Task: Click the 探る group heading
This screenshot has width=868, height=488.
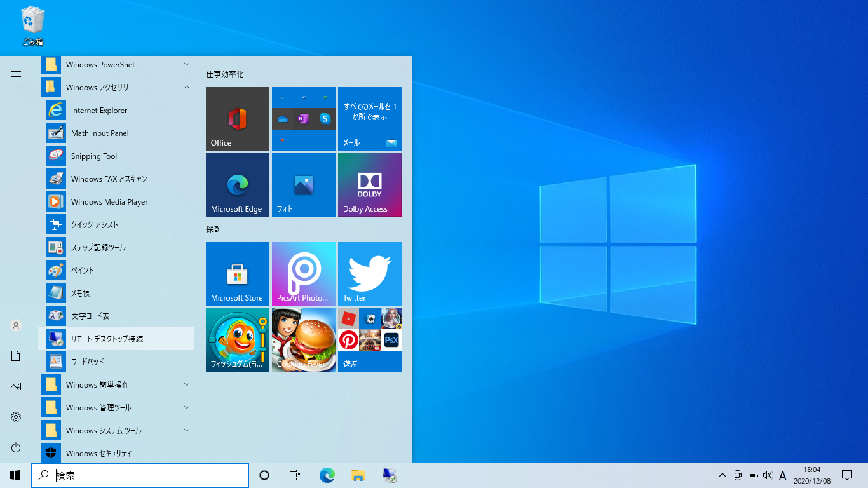Action: pyautogui.click(x=213, y=229)
